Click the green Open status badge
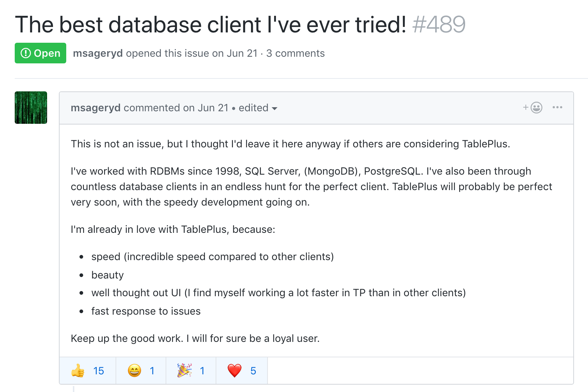 [x=40, y=53]
